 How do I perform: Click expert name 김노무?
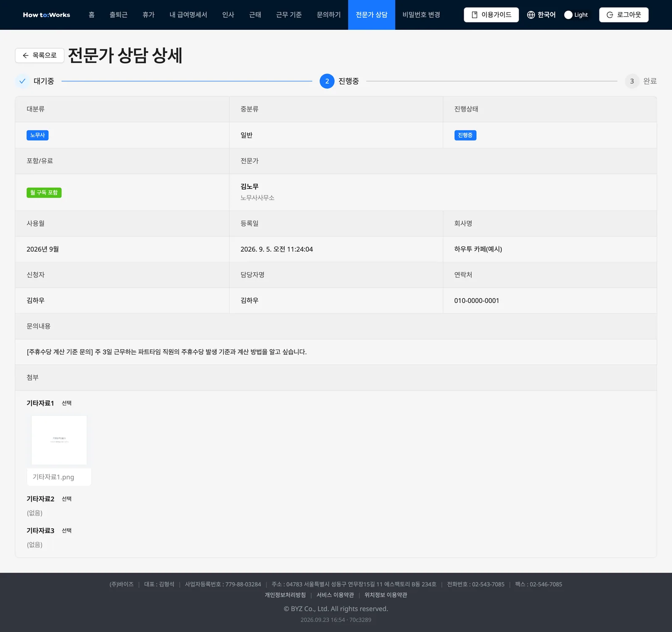(x=249, y=187)
